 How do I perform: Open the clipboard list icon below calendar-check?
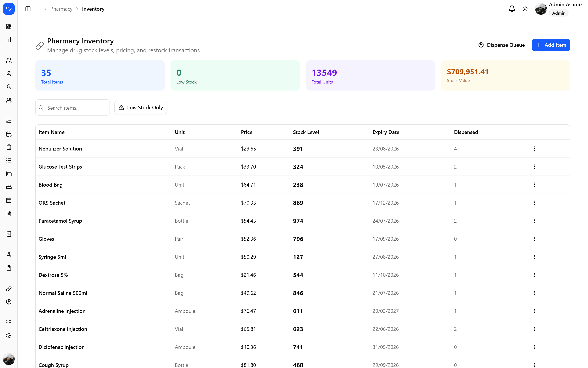pyautogui.click(x=9, y=147)
